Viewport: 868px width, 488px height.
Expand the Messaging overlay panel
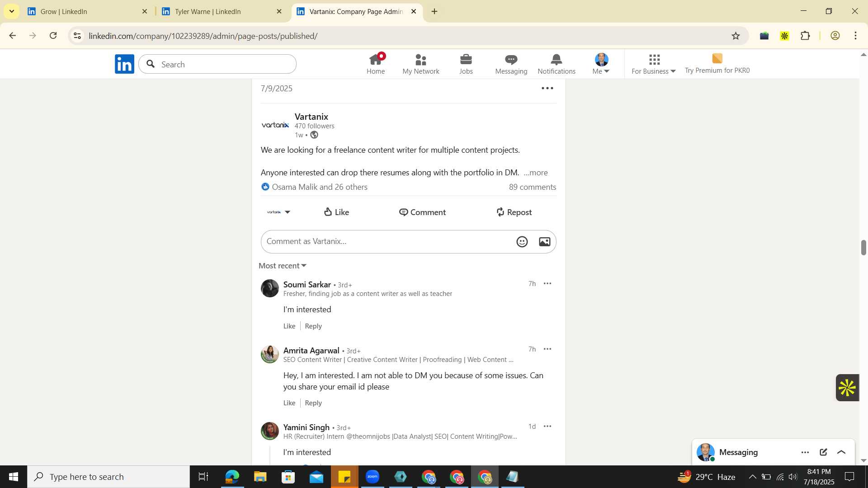(841, 452)
